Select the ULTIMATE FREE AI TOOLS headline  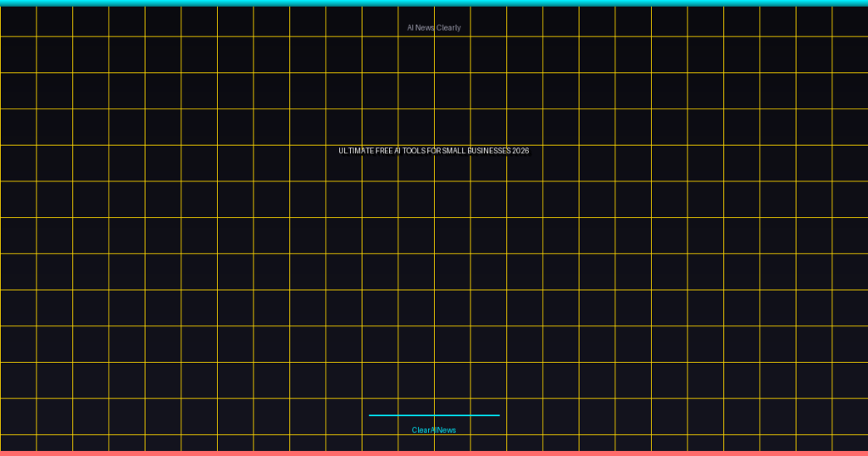pyautogui.click(x=434, y=151)
